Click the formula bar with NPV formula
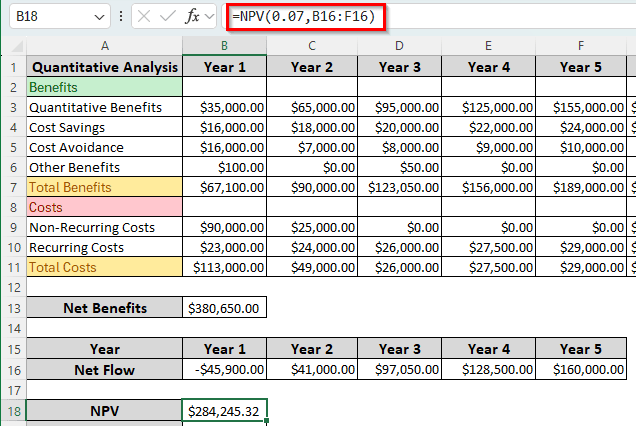 coord(431,16)
